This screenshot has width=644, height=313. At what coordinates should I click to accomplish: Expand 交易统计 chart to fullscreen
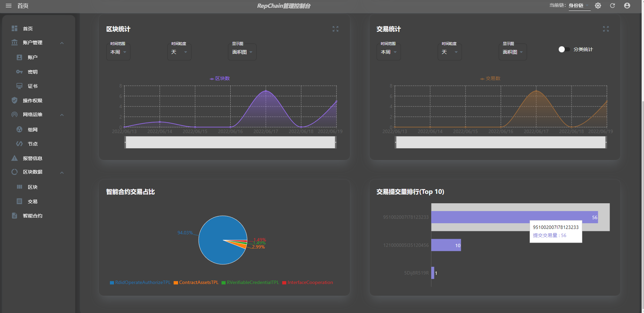pos(606,29)
